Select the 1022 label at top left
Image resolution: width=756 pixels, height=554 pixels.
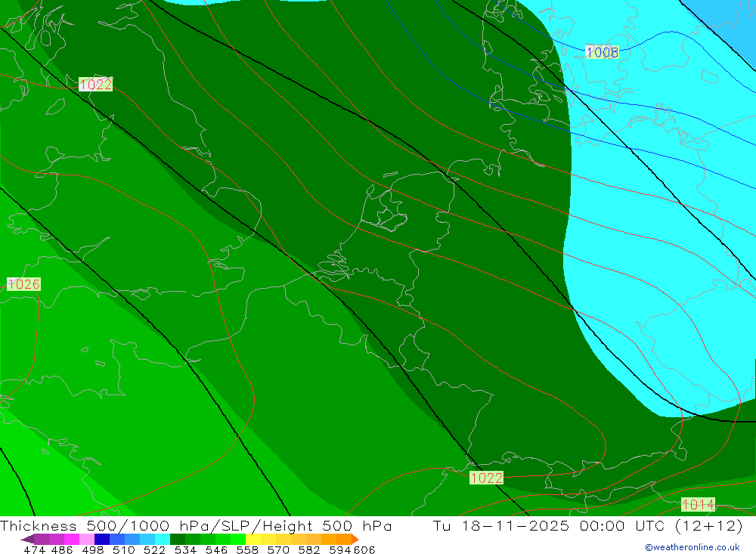click(x=95, y=85)
